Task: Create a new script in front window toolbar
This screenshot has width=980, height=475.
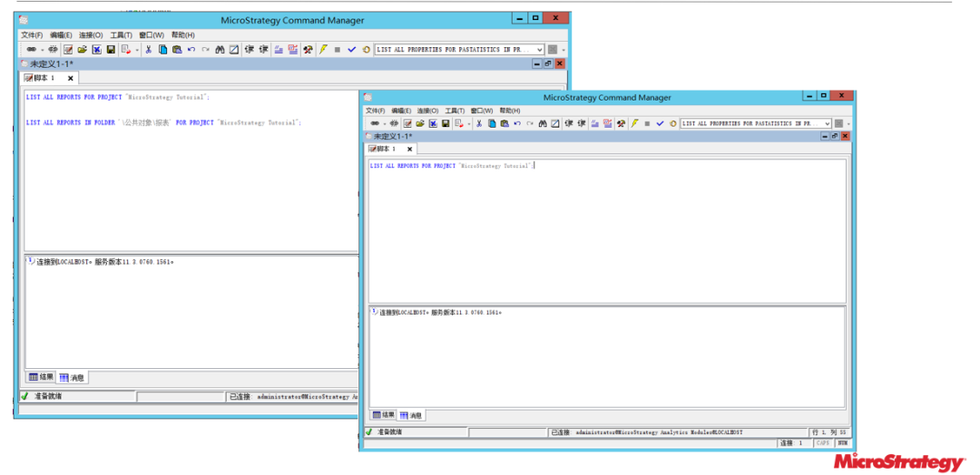Action: pos(407,123)
